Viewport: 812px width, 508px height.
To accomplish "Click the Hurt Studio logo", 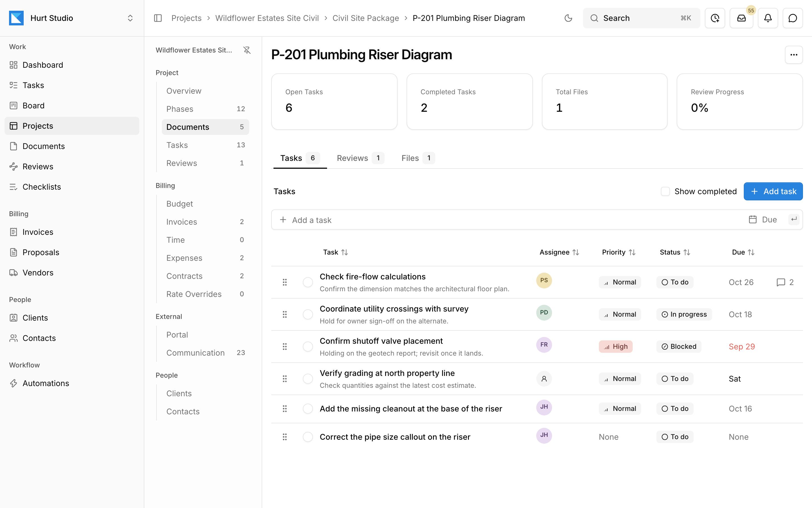I will [16, 18].
